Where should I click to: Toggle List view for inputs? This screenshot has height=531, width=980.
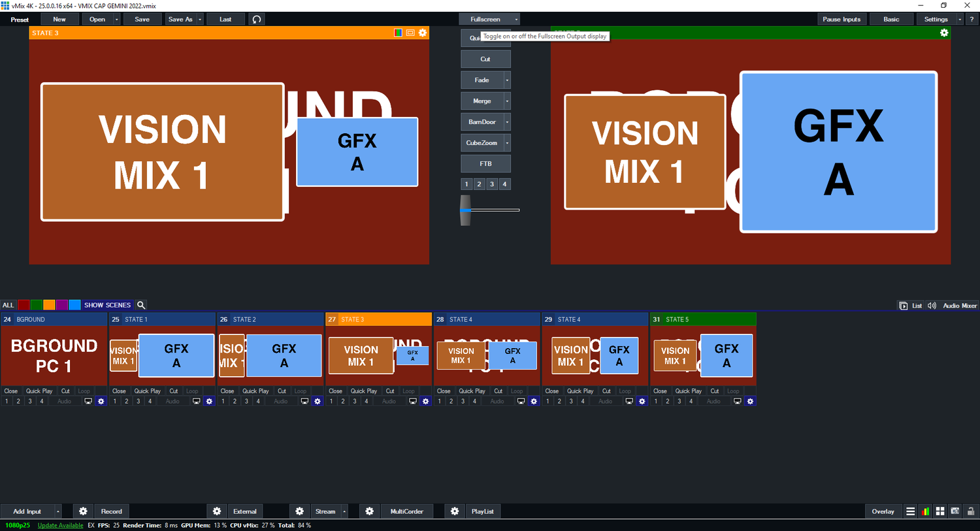911,306
